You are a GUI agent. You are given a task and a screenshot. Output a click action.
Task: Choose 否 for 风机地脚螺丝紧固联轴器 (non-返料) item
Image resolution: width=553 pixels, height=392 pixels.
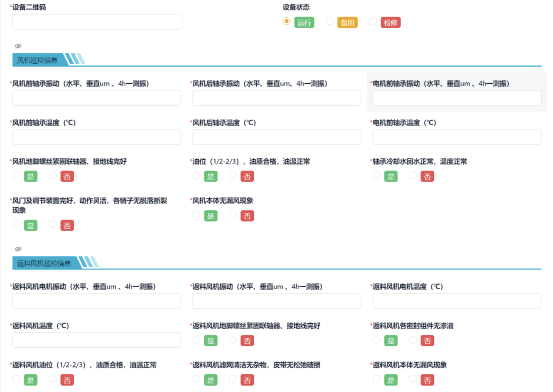pos(53,175)
